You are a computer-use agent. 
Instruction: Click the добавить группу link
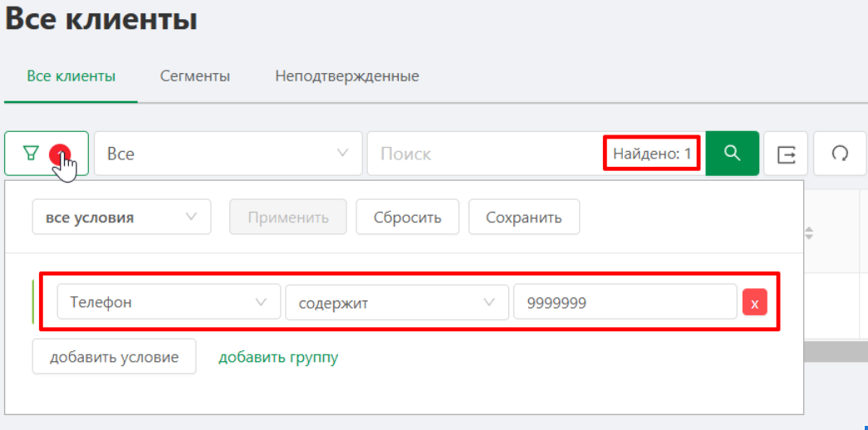[278, 357]
